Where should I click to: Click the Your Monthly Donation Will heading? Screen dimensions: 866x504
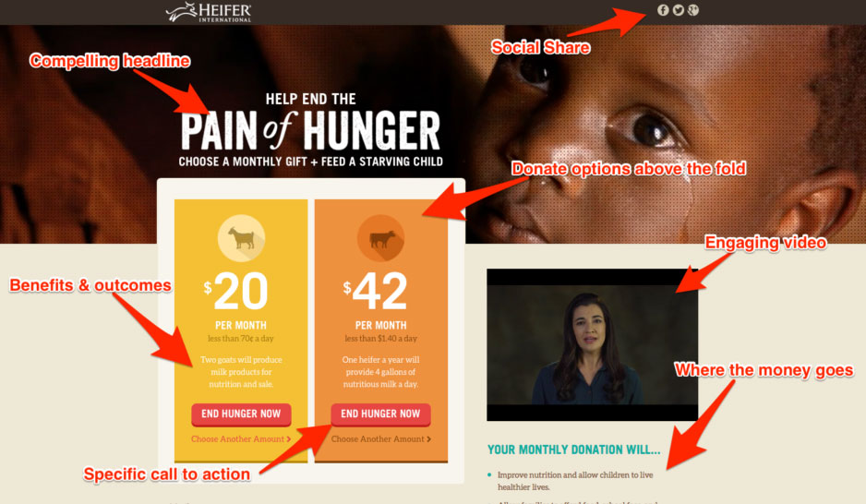574,450
